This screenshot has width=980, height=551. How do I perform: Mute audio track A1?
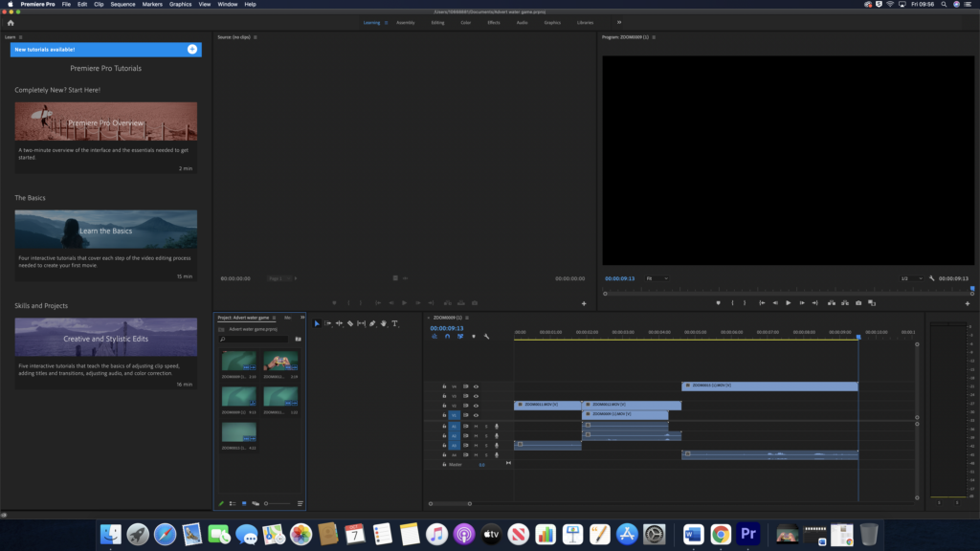[x=476, y=426]
